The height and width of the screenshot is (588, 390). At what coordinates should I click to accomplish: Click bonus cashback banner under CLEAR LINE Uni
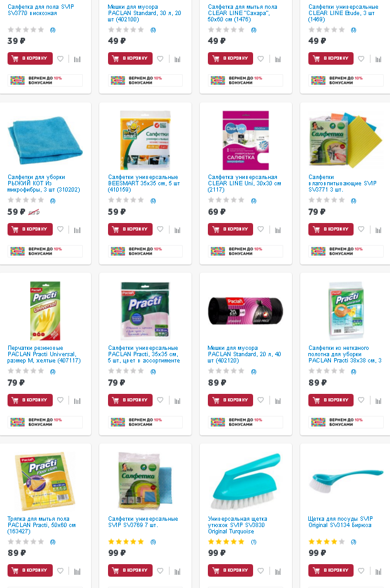[246, 251]
